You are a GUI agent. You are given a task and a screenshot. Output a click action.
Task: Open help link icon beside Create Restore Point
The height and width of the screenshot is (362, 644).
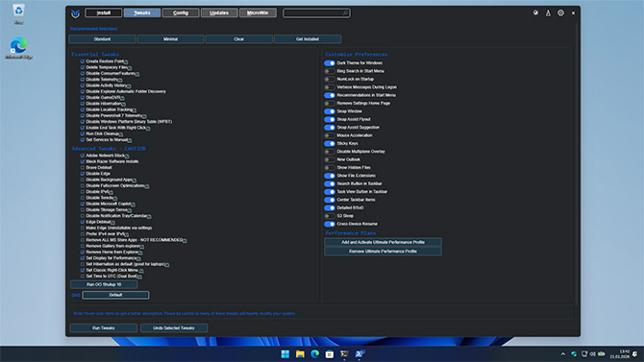(126, 62)
